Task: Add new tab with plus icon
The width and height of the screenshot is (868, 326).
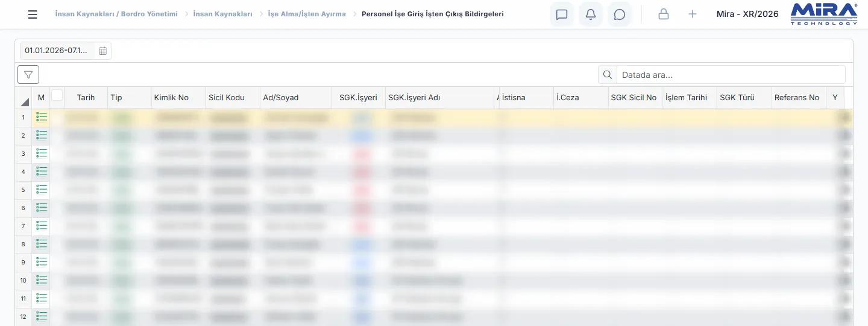Action: click(x=693, y=14)
